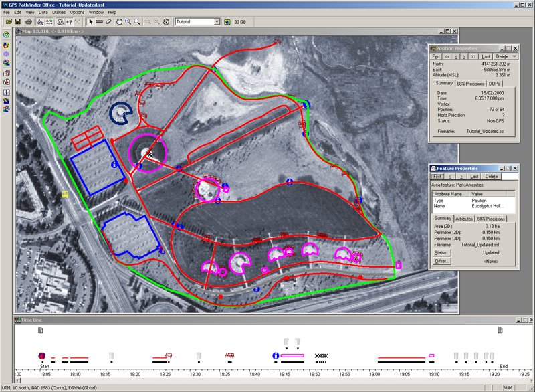Go to next feature in Feature Properties
The image size is (535, 392).
[461, 177]
